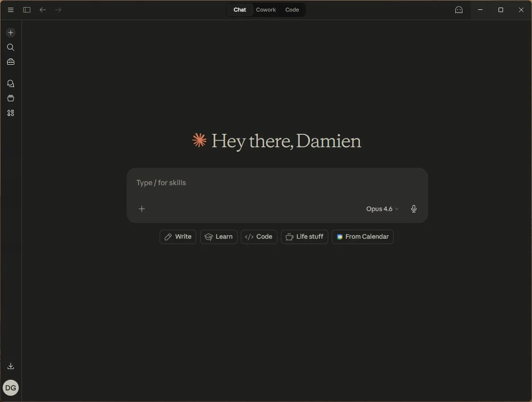
Task: Click the From Calendar suggestion button
Action: (x=363, y=236)
